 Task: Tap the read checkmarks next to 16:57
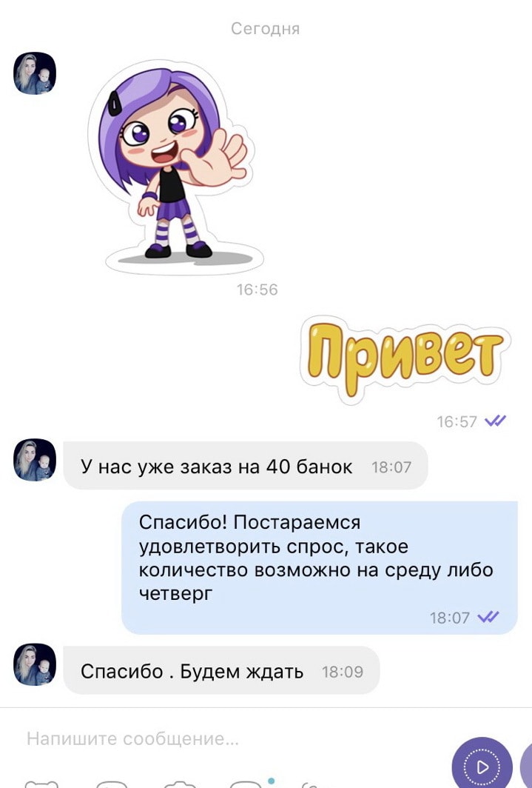click(495, 421)
